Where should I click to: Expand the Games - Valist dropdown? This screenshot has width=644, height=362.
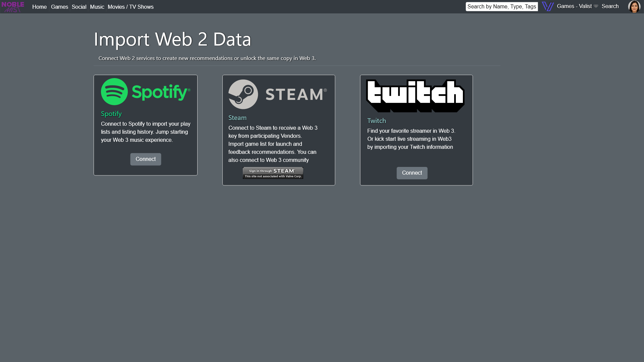point(577,6)
